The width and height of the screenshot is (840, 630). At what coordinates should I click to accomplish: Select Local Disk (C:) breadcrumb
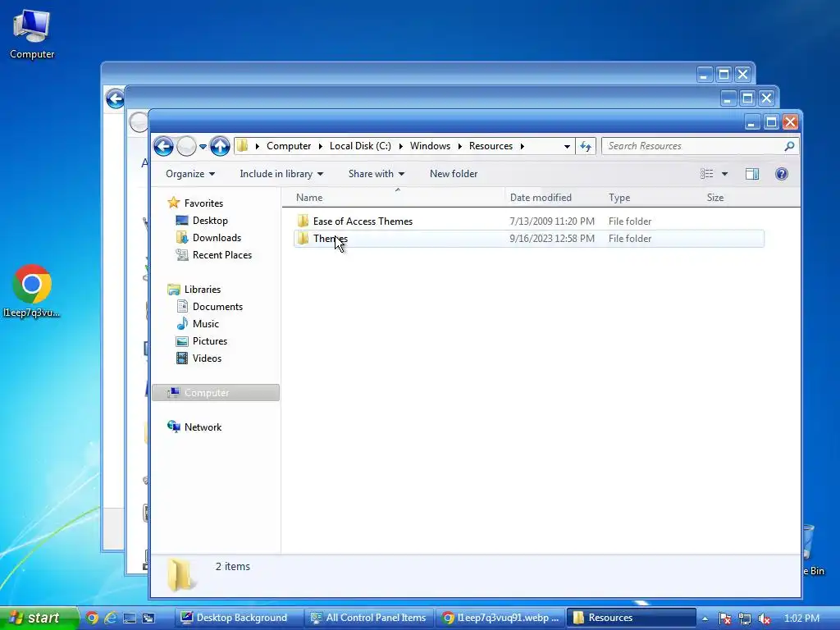coord(360,146)
